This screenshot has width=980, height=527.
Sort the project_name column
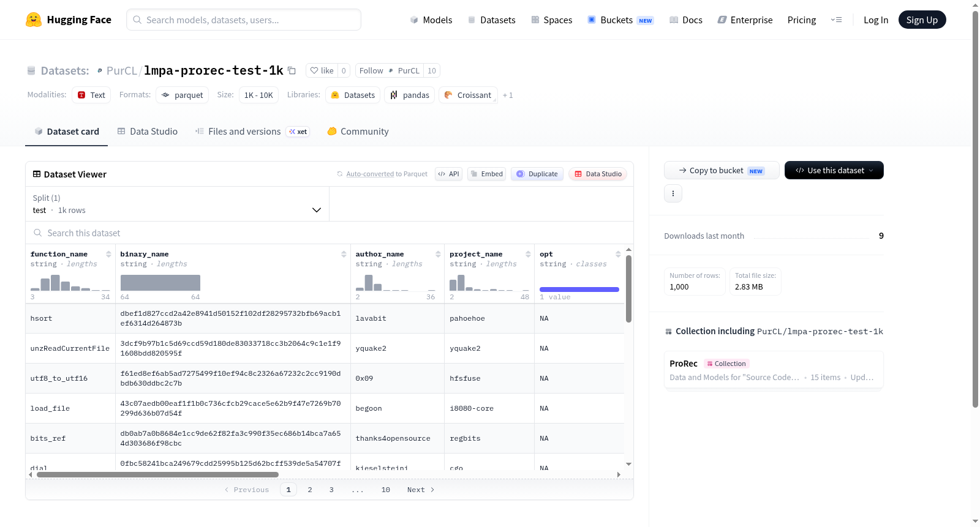(x=528, y=254)
